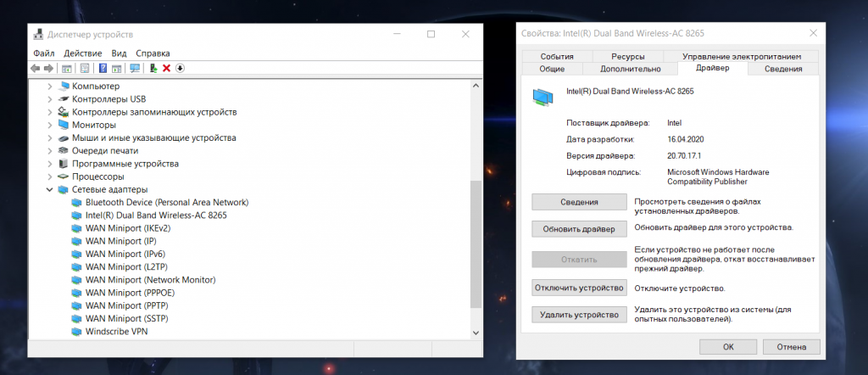Click the Print queues category icon
Viewport: 868px width, 375px height.
(x=63, y=151)
